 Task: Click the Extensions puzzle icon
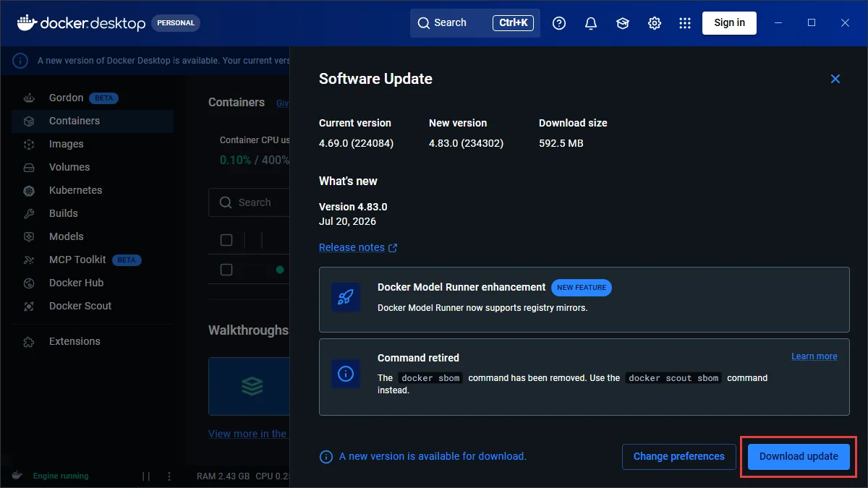[29, 341]
